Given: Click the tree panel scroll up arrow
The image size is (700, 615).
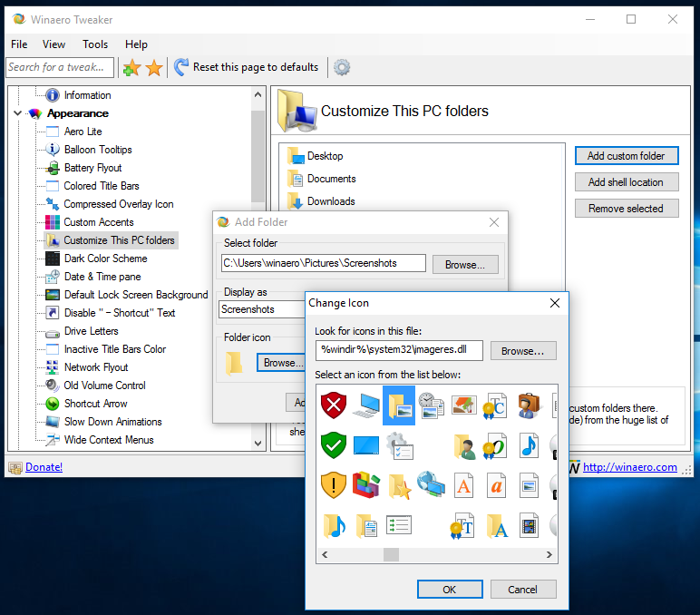Looking at the screenshot, I should pyautogui.click(x=258, y=94).
